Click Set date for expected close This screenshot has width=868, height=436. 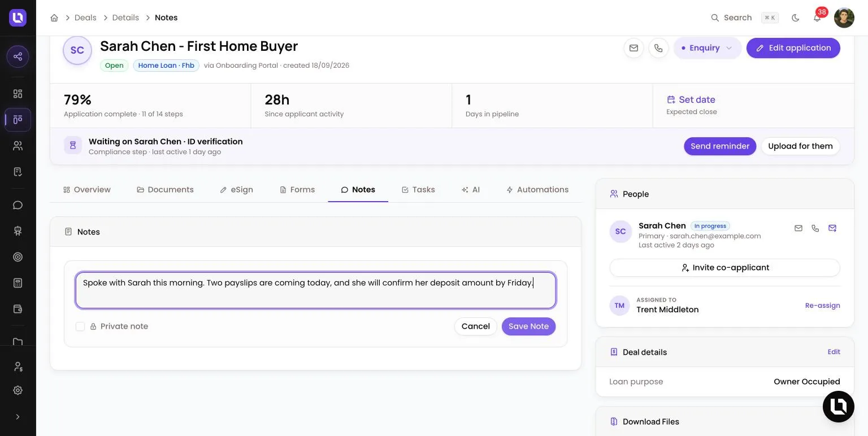pyautogui.click(x=691, y=99)
